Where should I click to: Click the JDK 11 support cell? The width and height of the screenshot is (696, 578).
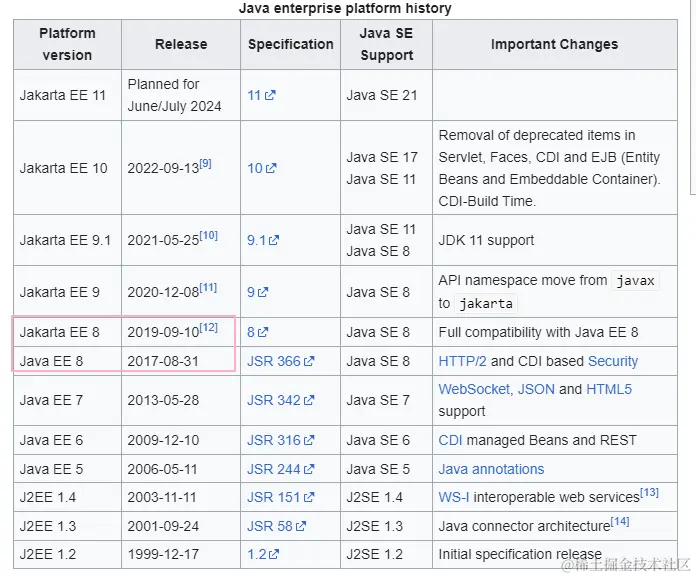pyautogui.click(x=555, y=240)
